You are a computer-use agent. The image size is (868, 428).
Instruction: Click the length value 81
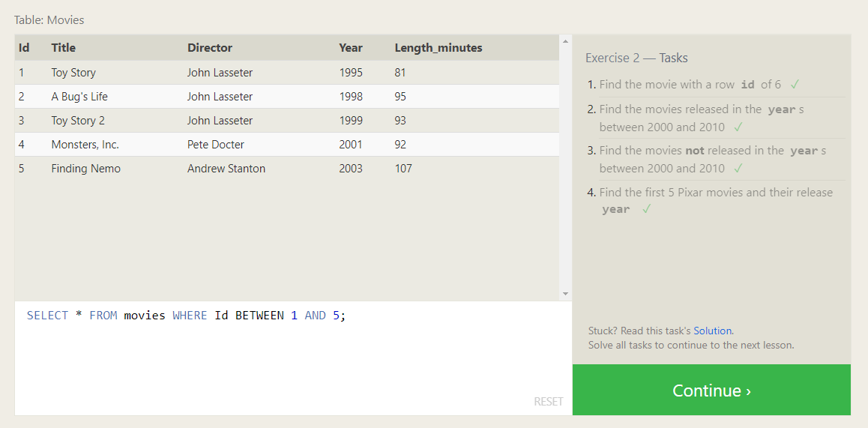click(x=400, y=73)
